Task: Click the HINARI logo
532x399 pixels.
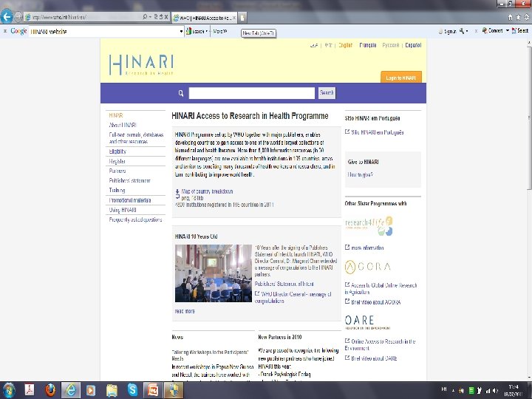Action: [x=141, y=65]
